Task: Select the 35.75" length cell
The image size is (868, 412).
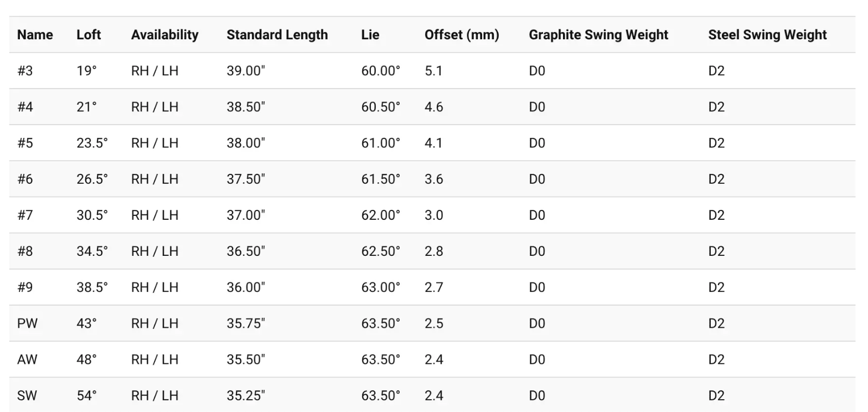Action: [x=246, y=323]
